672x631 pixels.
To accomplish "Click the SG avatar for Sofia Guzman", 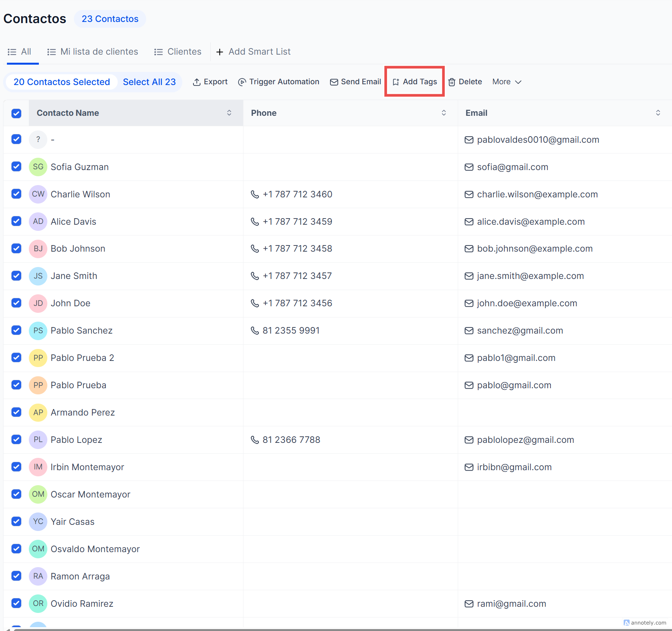I will click(x=38, y=167).
